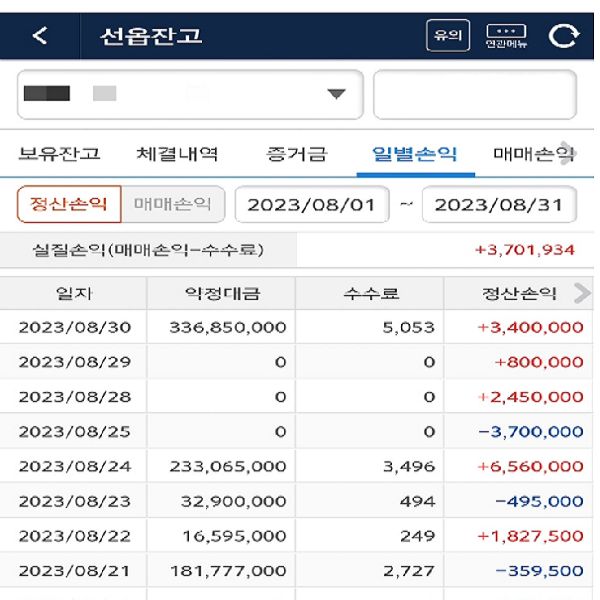Open start date picker 2023/08/01
600x600 pixels.
pos(311,205)
